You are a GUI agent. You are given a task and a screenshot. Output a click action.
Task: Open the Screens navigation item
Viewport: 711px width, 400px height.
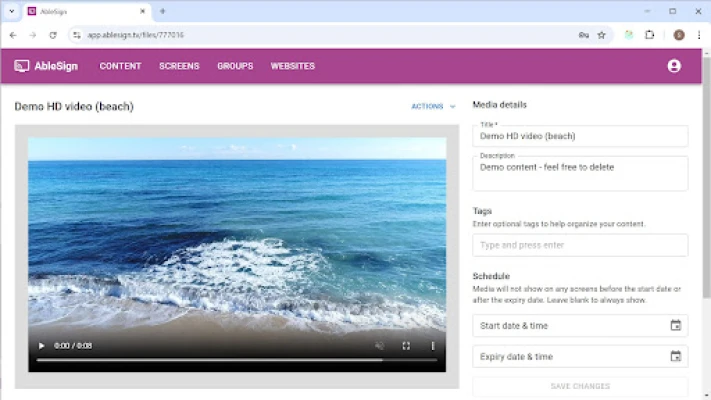(x=179, y=66)
